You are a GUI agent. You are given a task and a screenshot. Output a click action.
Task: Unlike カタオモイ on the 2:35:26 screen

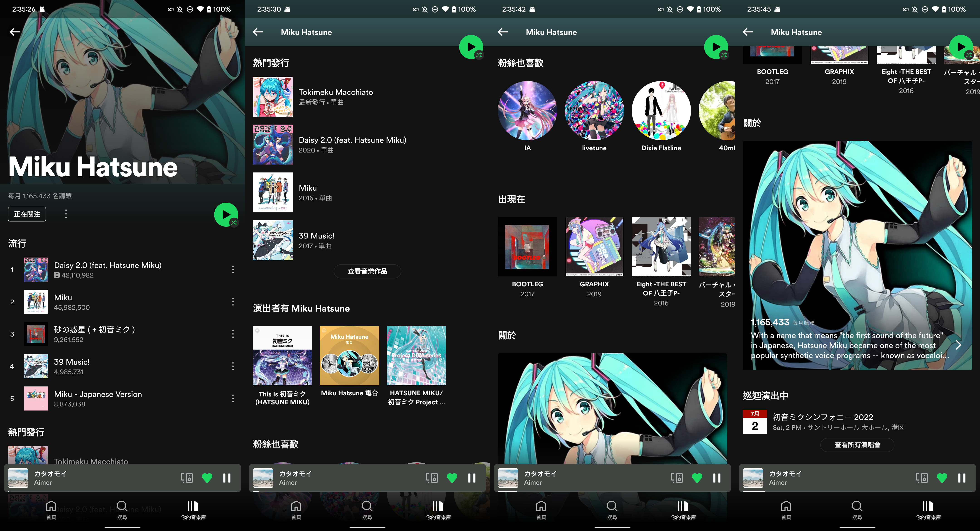[x=207, y=478]
